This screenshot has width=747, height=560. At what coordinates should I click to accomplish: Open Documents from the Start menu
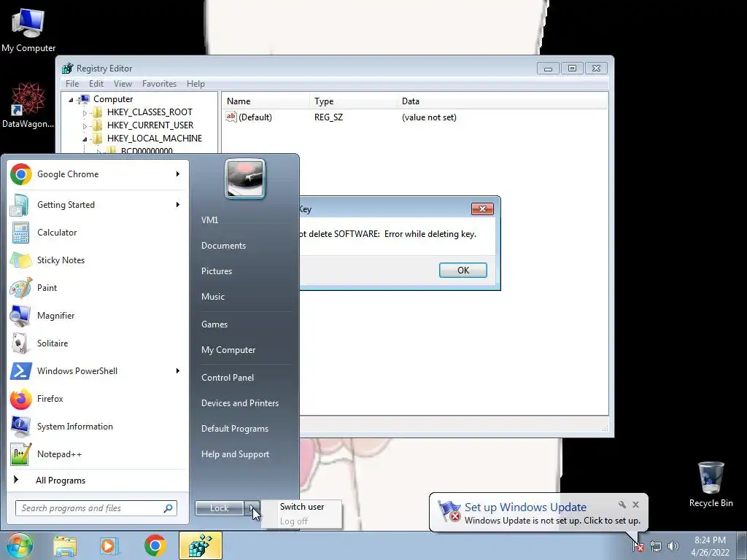tap(223, 246)
